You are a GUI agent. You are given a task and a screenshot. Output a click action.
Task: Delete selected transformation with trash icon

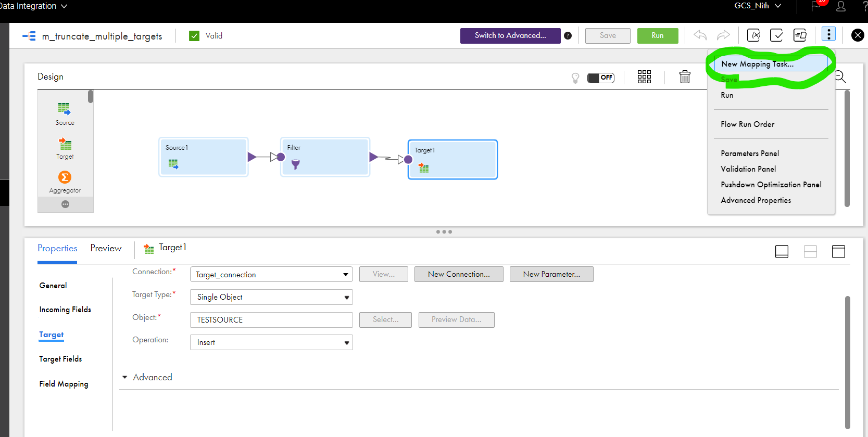tap(685, 77)
